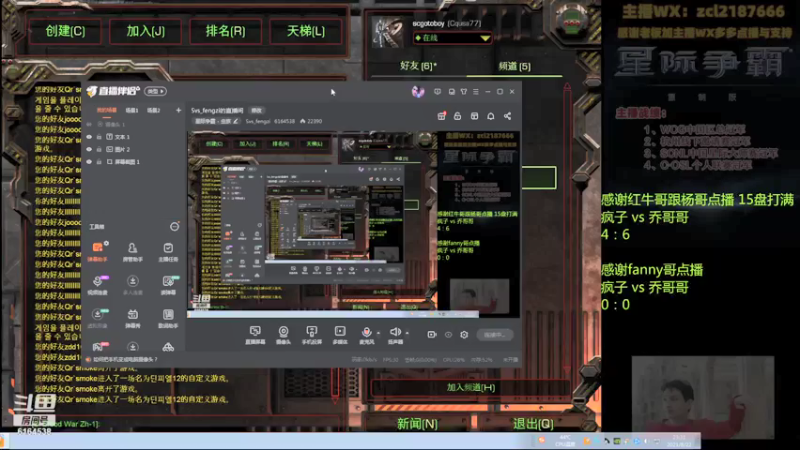Toggle lock on 屏幕截图 1 source

[99, 162]
